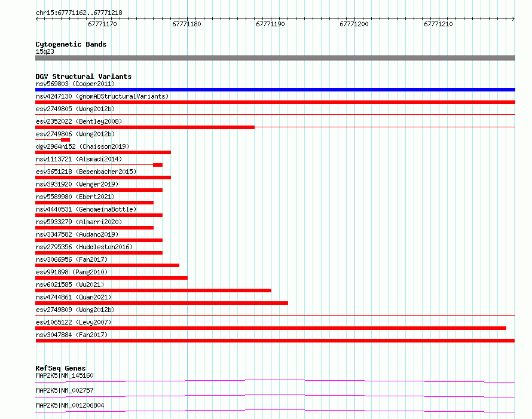The image size is (532, 419).
Task: Click the red nsv6021585 Wu2021 variant bar
Action: (x=154, y=290)
